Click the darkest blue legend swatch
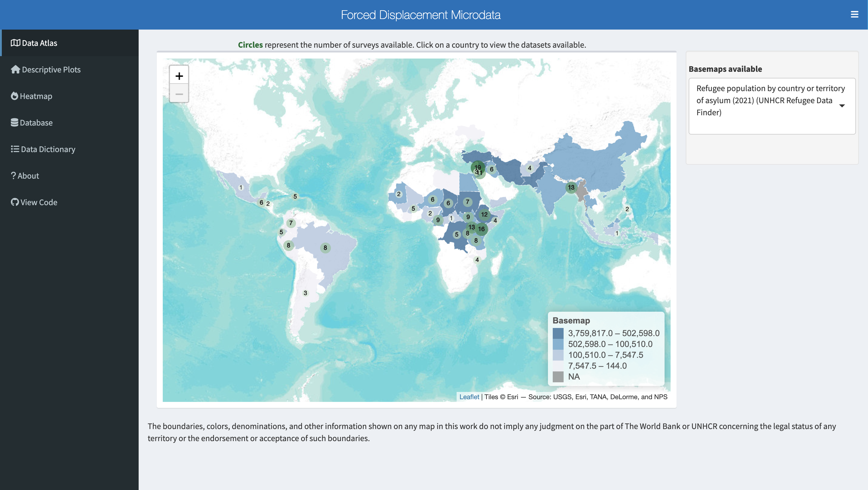Viewport: 868px width, 490px height. (x=559, y=333)
